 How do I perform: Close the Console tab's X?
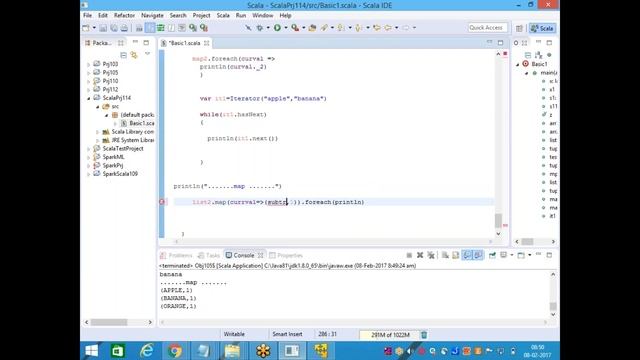(x=260, y=256)
